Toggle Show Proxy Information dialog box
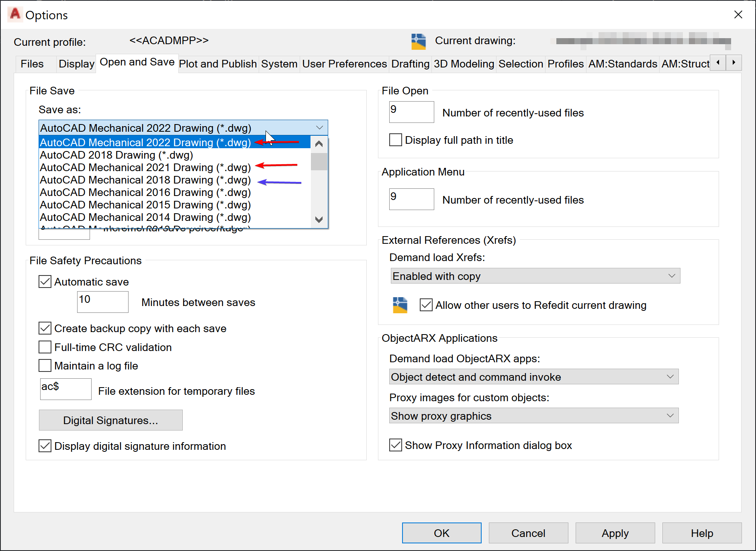The image size is (756, 551). click(x=396, y=445)
